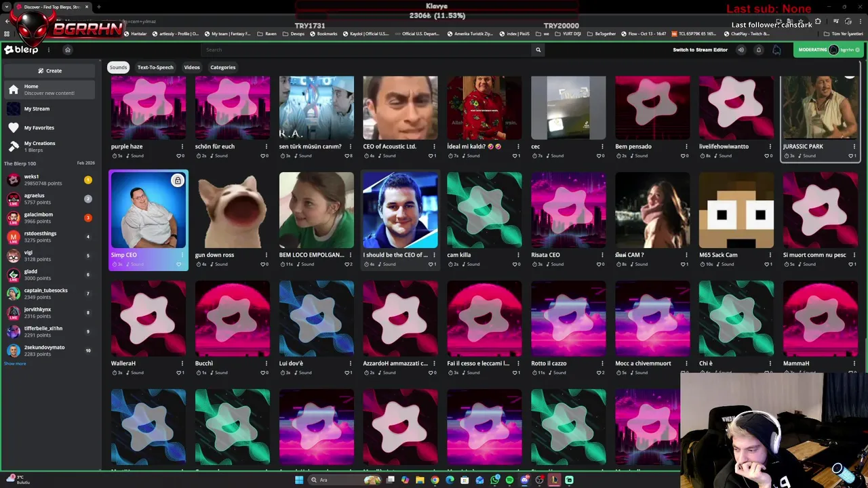Favorite the gun down ross sound

click(x=264, y=264)
